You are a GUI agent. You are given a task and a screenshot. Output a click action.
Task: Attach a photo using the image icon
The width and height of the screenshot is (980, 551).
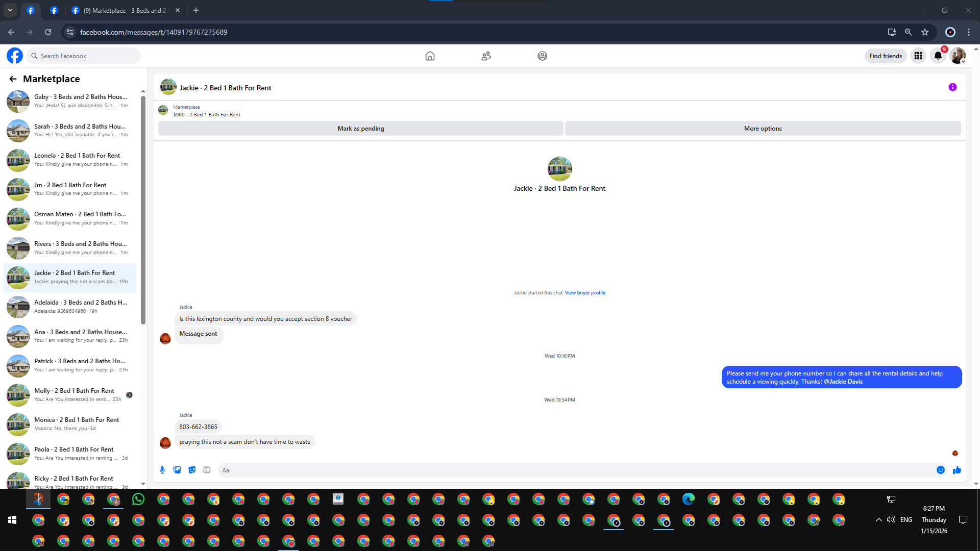177,470
